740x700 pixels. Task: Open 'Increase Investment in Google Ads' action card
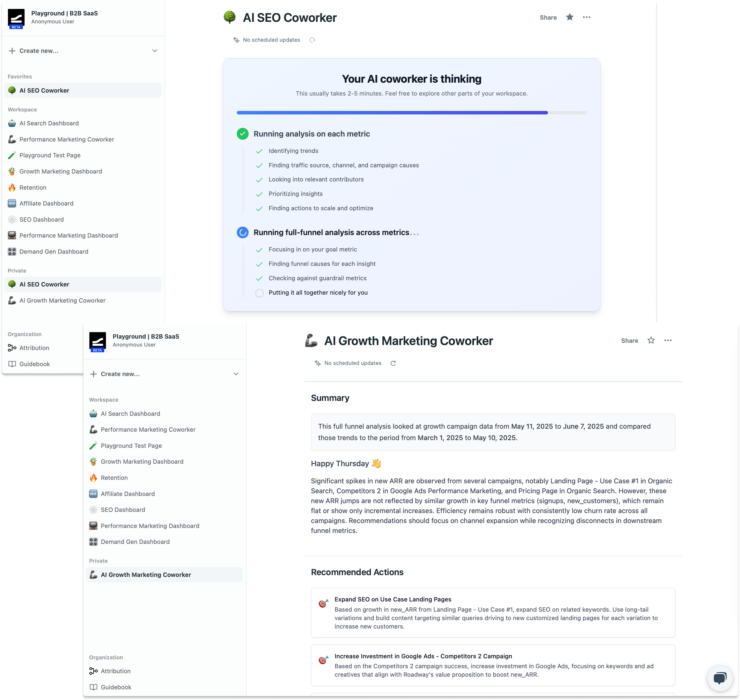(x=493, y=665)
